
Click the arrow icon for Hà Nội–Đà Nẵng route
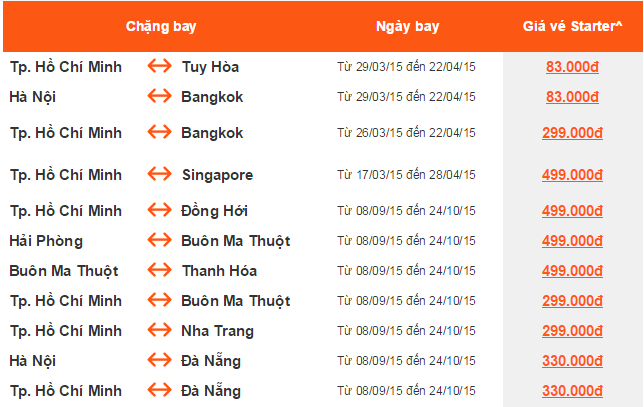coord(160,361)
